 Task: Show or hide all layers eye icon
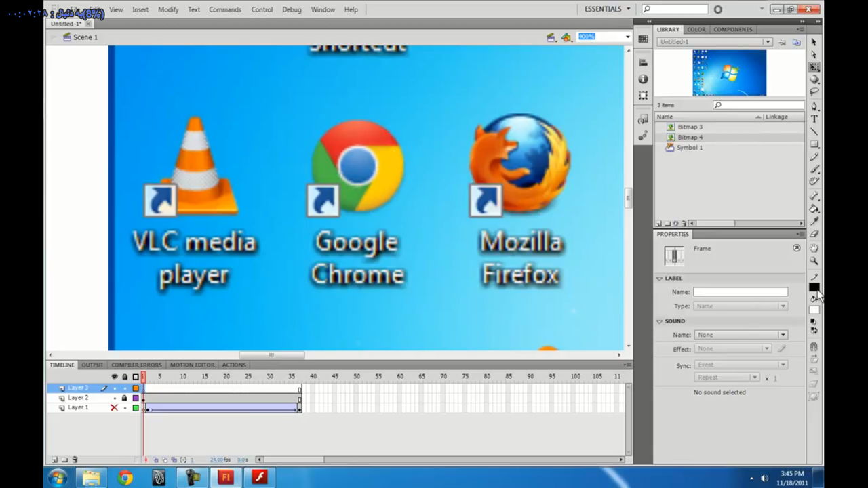click(x=114, y=376)
